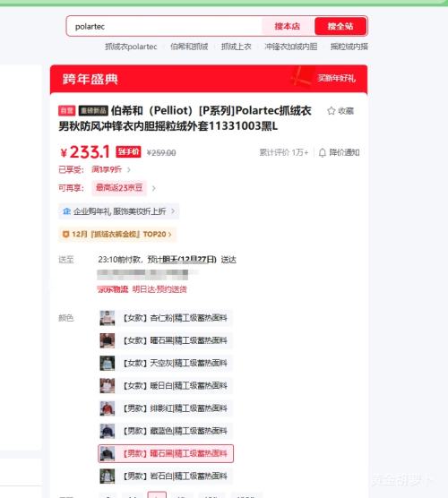Click the 自营 badge beside product title
448x498 pixels.
click(66, 110)
